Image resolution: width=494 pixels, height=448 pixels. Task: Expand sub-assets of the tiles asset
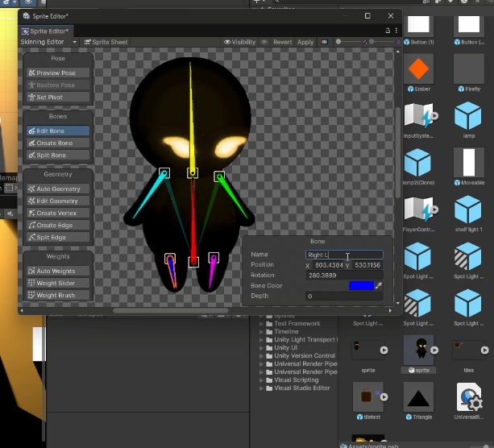(x=484, y=350)
